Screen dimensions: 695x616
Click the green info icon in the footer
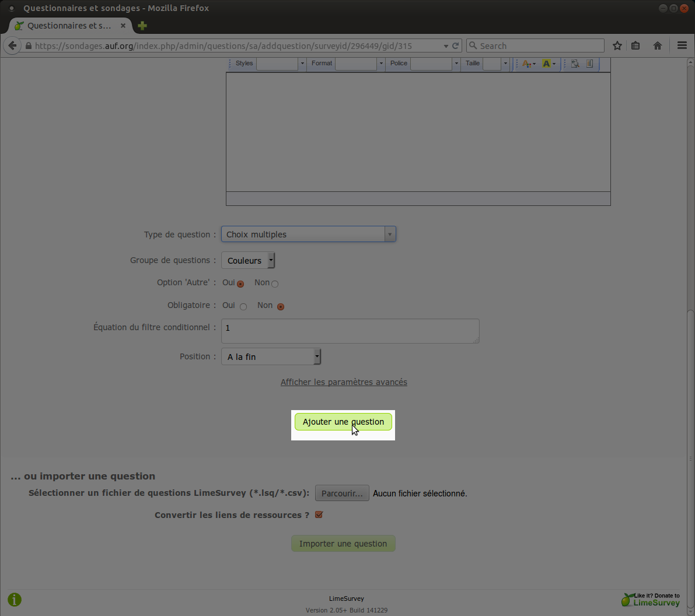tap(15, 600)
